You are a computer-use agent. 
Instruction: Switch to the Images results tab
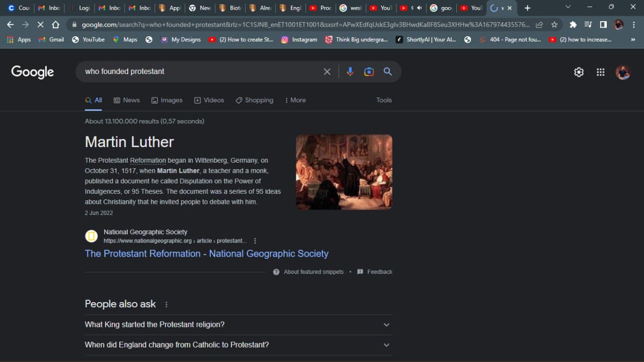coord(167,100)
